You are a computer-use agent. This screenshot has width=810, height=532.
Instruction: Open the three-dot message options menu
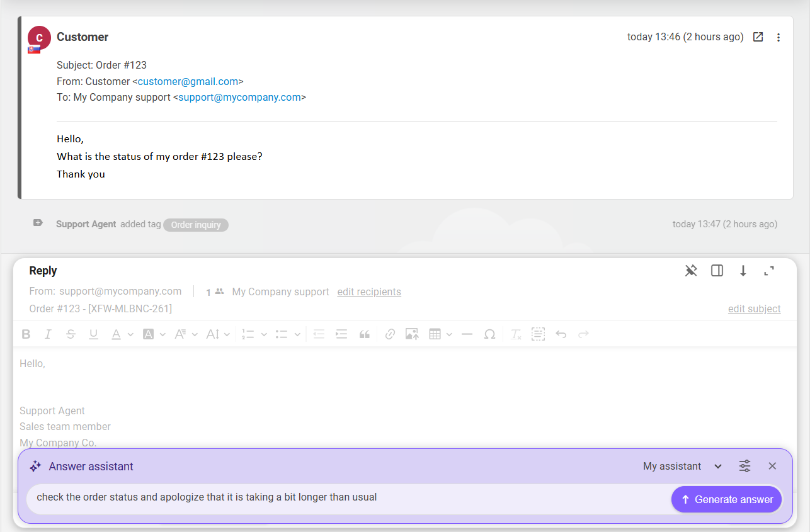point(779,37)
